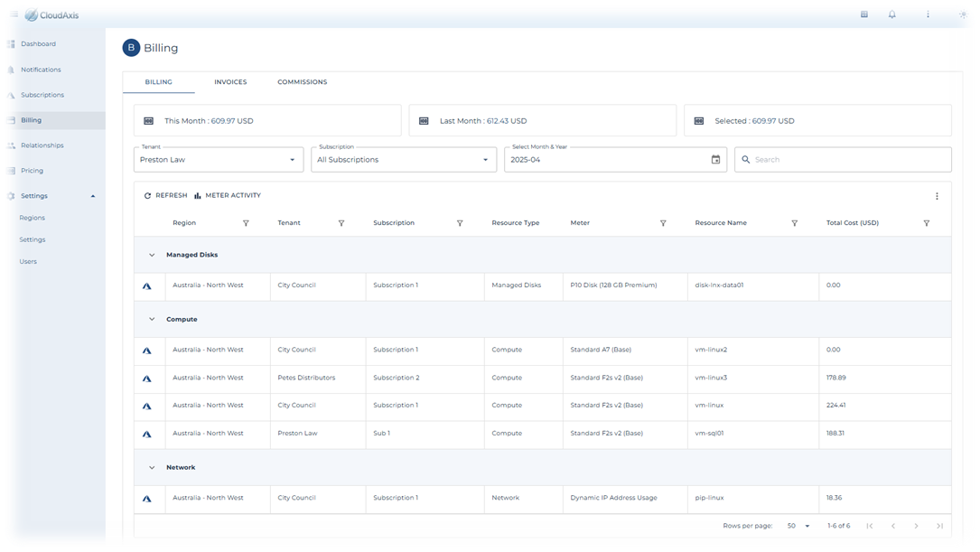Go to previous page of results
The image size is (980, 552).
[x=893, y=527]
